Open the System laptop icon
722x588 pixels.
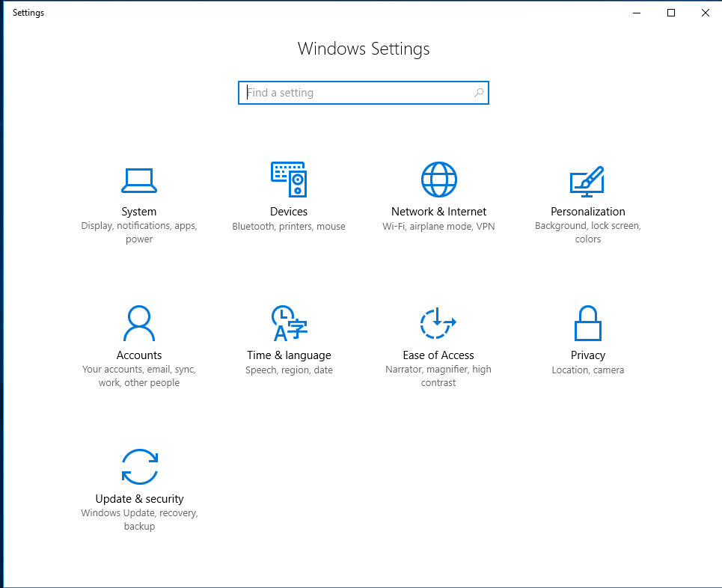click(x=139, y=180)
